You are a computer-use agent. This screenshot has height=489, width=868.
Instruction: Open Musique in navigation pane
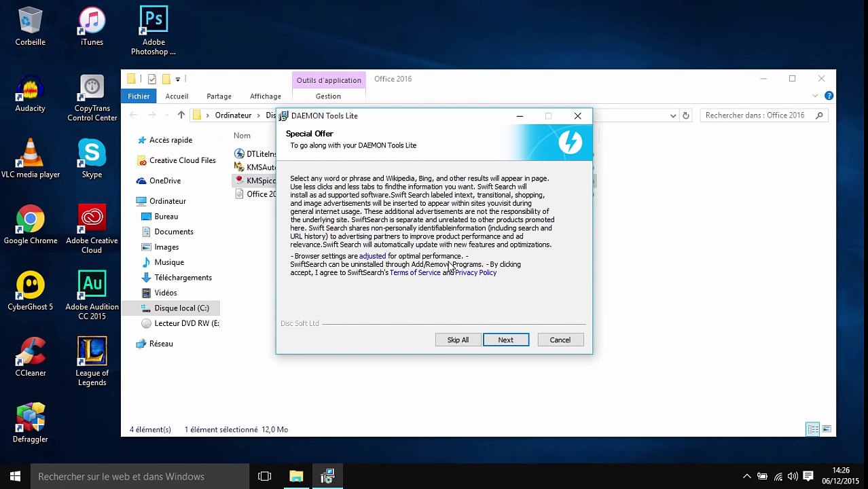click(169, 262)
